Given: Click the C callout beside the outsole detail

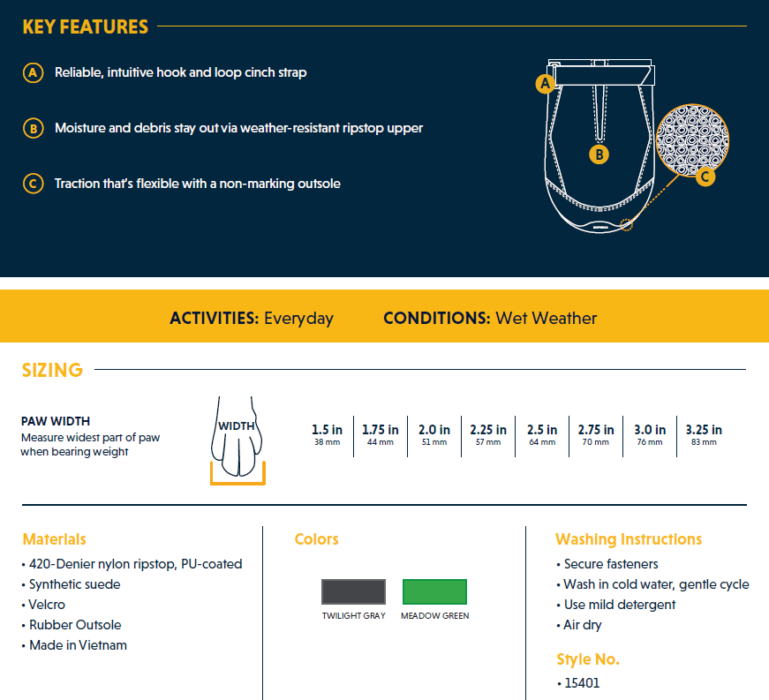Looking at the screenshot, I should point(705,177).
